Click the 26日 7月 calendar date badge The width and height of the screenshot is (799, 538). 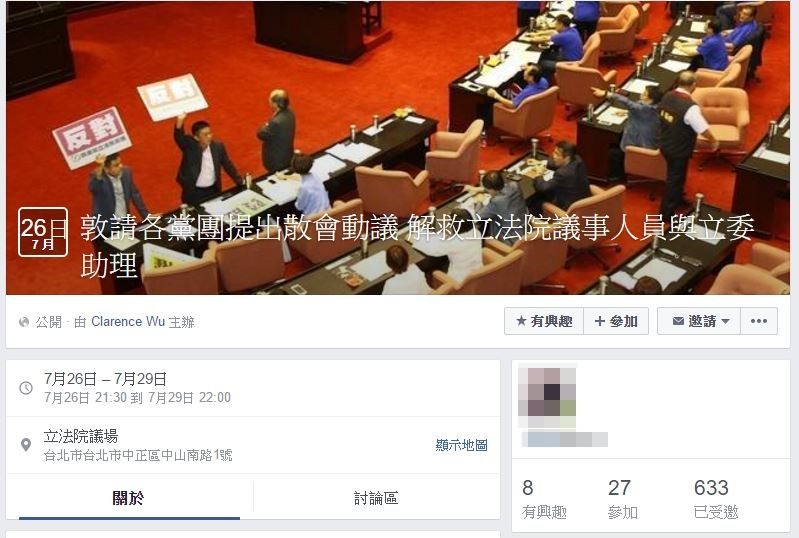(43, 232)
